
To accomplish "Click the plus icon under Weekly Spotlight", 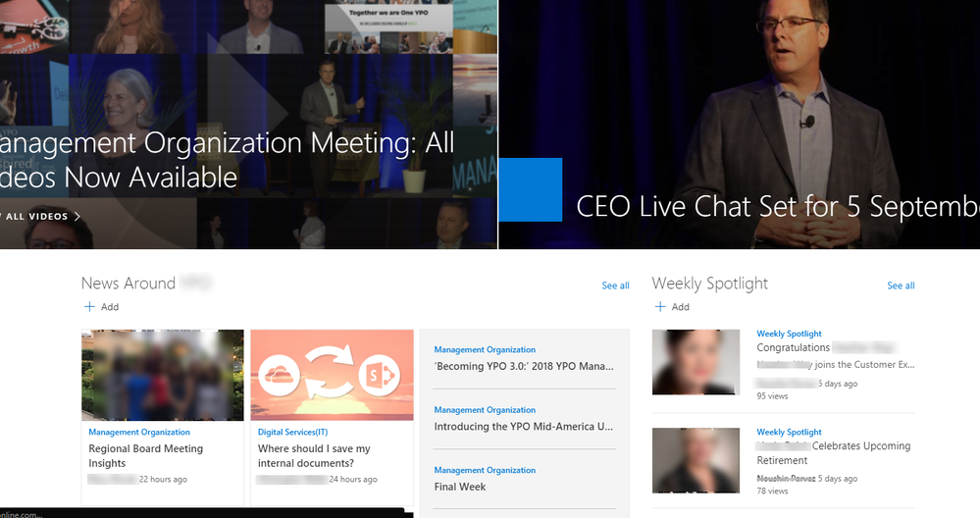I will [660, 307].
